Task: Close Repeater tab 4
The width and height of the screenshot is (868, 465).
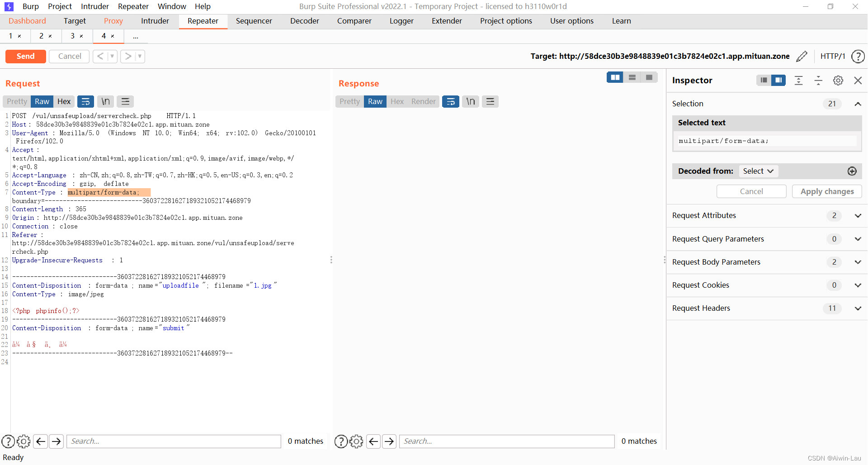Action: coord(113,36)
